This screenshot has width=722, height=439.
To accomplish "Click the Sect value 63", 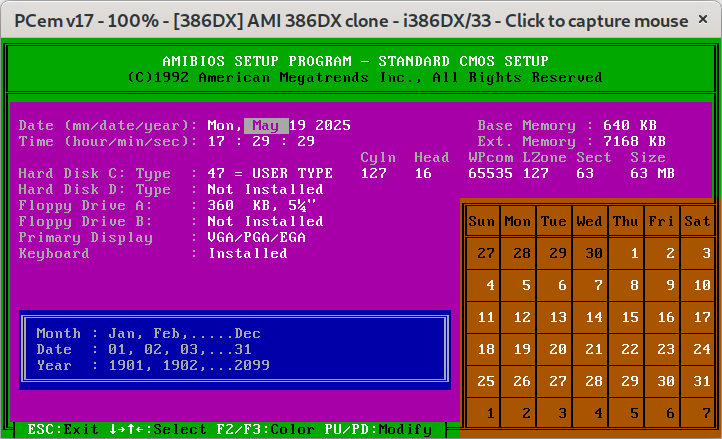I will 585,174.
